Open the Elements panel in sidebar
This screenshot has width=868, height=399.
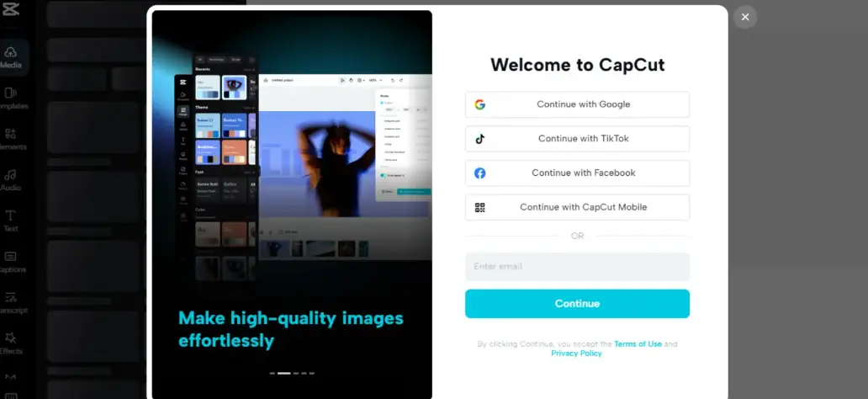pos(11,140)
